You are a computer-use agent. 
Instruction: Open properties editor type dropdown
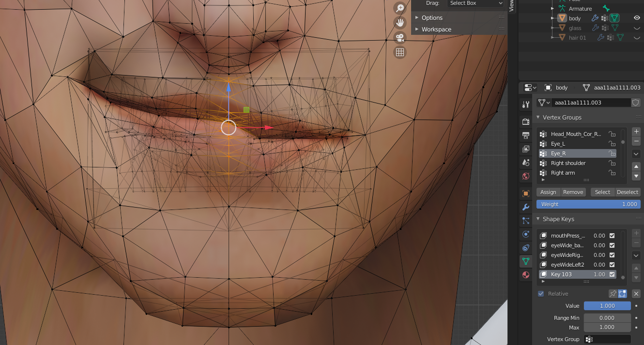click(x=530, y=88)
